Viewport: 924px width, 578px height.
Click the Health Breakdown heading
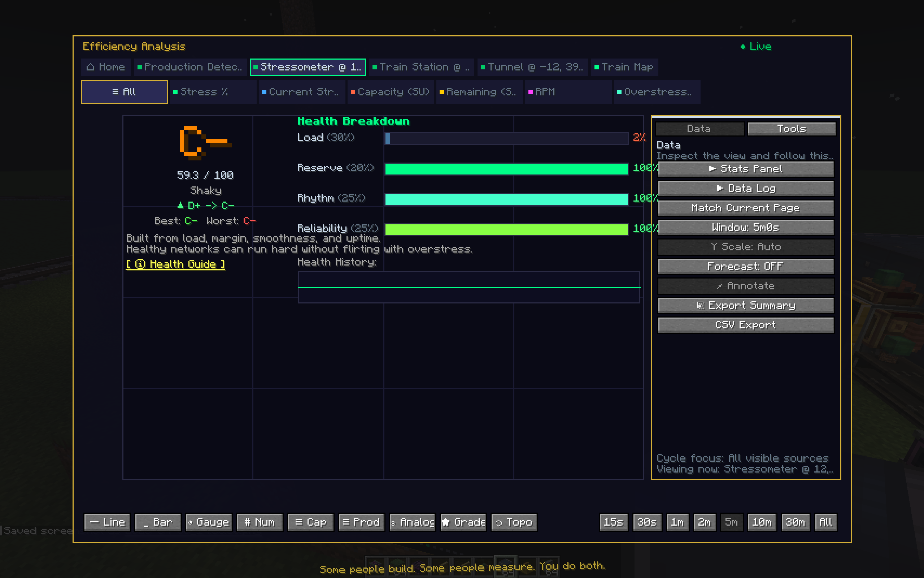click(x=354, y=121)
